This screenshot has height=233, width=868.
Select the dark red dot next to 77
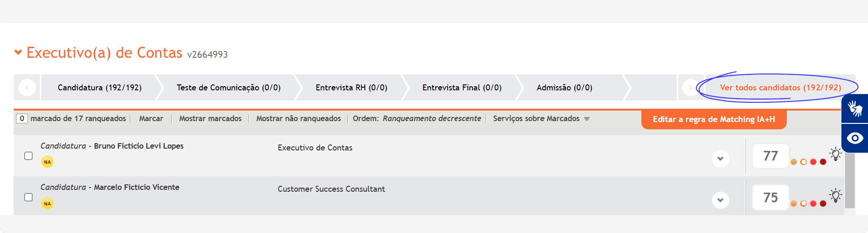[x=823, y=162]
